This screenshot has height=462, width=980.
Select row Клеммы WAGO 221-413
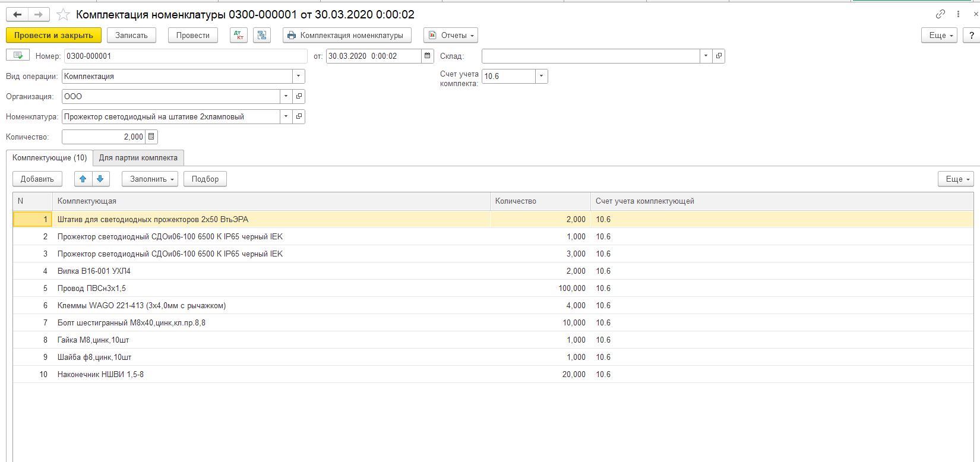(493, 305)
